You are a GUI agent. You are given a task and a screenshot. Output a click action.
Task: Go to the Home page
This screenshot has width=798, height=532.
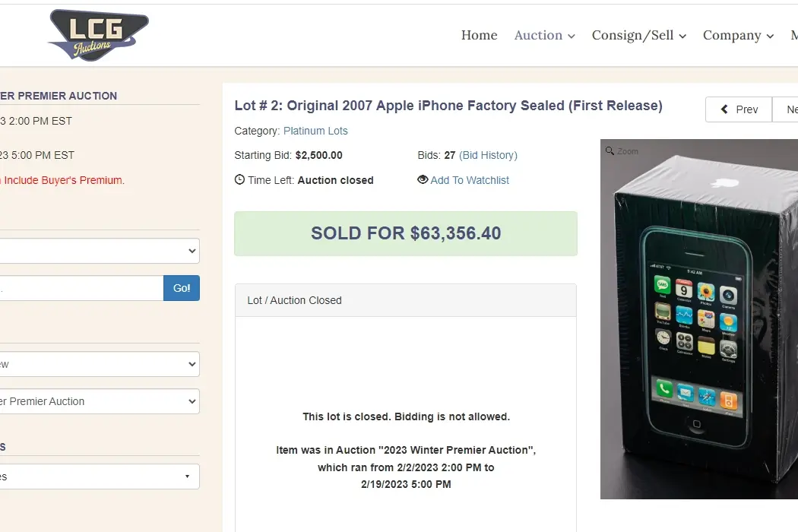coord(480,35)
